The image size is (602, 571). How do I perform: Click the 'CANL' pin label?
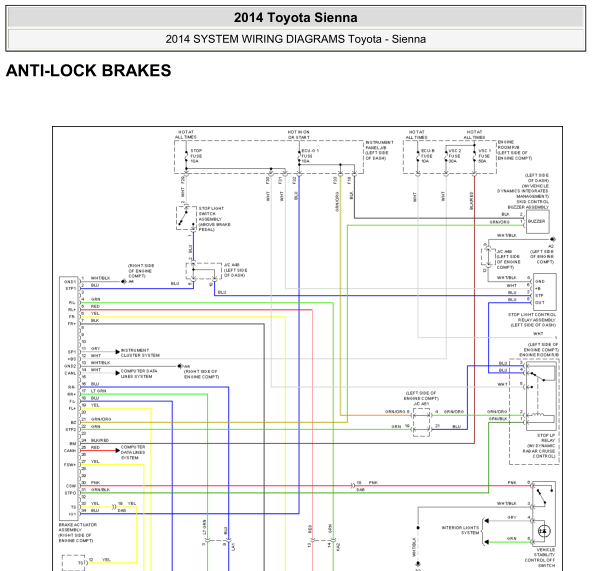[x=70, y=373]
